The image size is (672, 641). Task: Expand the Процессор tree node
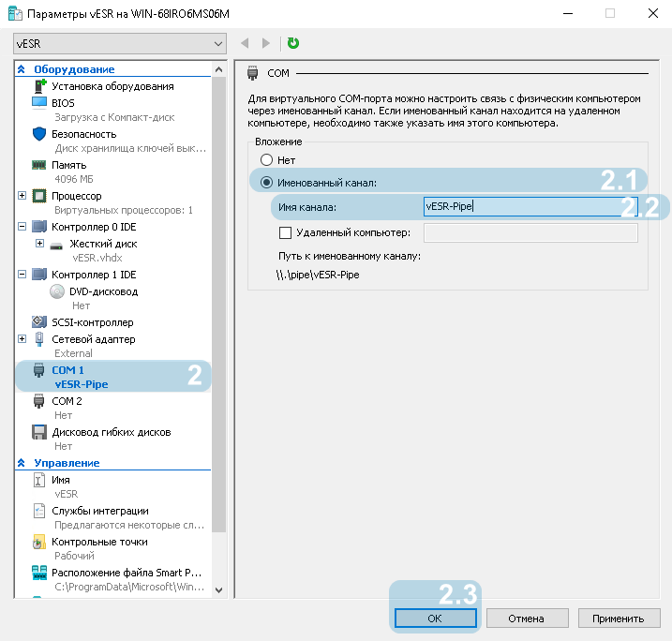click(x=22, y=196)
